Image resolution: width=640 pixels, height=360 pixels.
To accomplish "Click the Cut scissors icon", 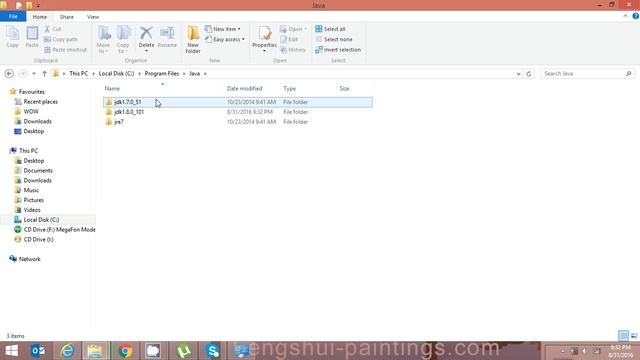I will [47, 29].
